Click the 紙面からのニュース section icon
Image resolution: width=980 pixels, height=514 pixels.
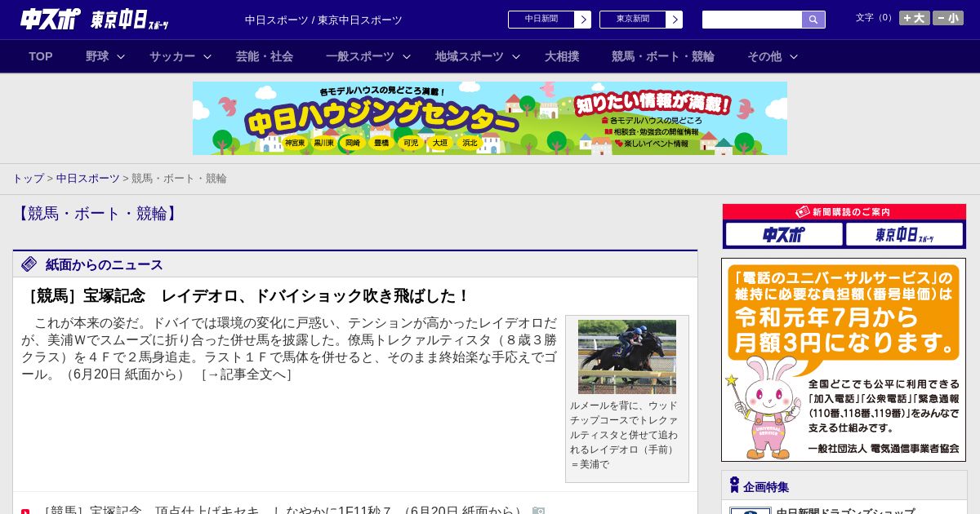pyautogui.click(x=29, y=264)
